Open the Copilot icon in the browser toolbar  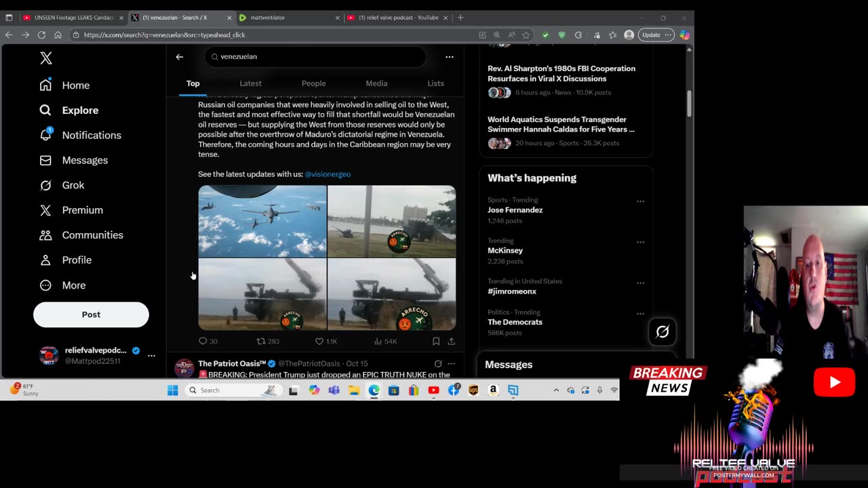pos(684,35)
